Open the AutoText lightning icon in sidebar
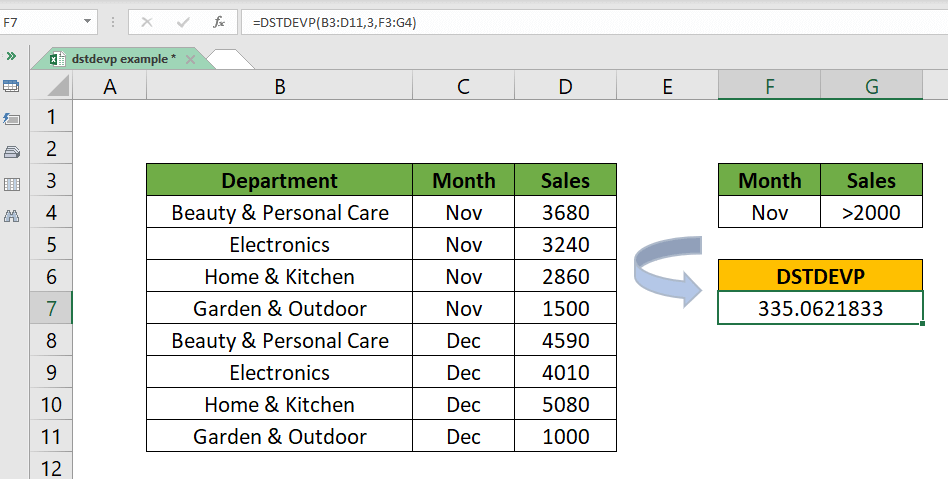Screen dimensions: 948x479 pyautogui.click(x=11, y=120)
